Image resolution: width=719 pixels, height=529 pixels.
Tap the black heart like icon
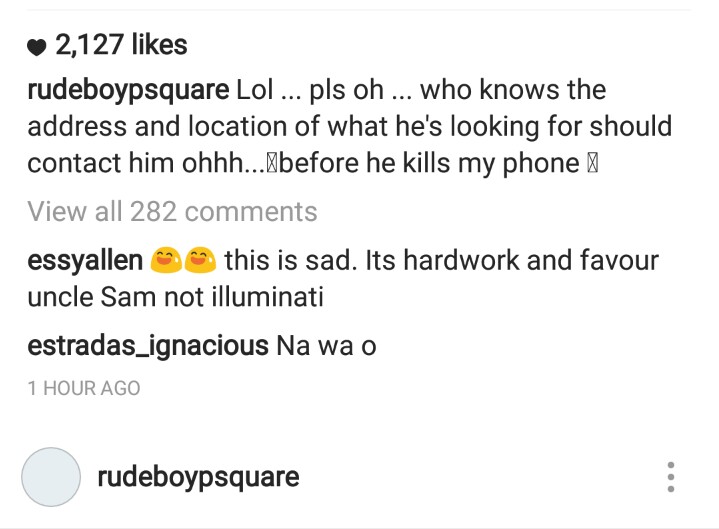tap(37, 47)
